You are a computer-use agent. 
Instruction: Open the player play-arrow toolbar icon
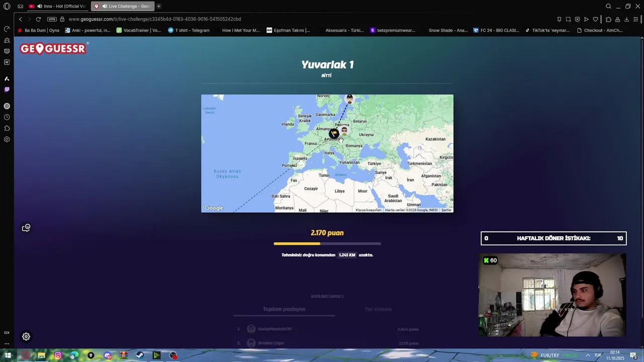pyautogui.click(x=586, y=19)
